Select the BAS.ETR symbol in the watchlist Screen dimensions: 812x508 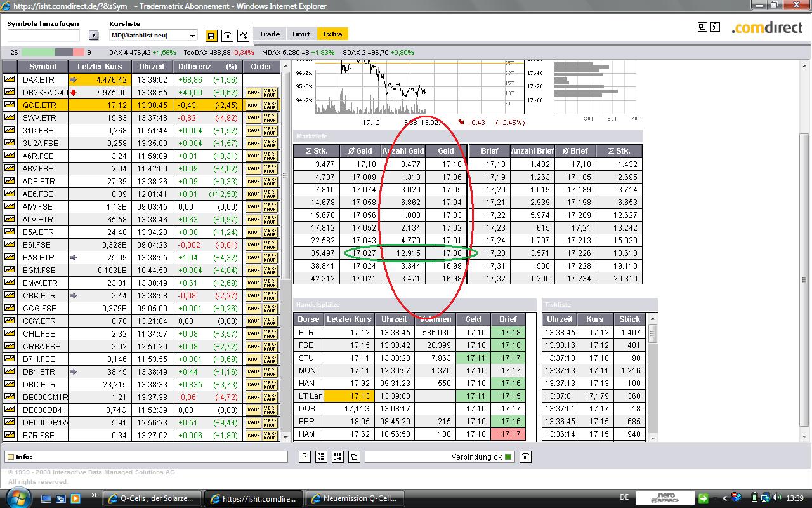pos(39,258)
